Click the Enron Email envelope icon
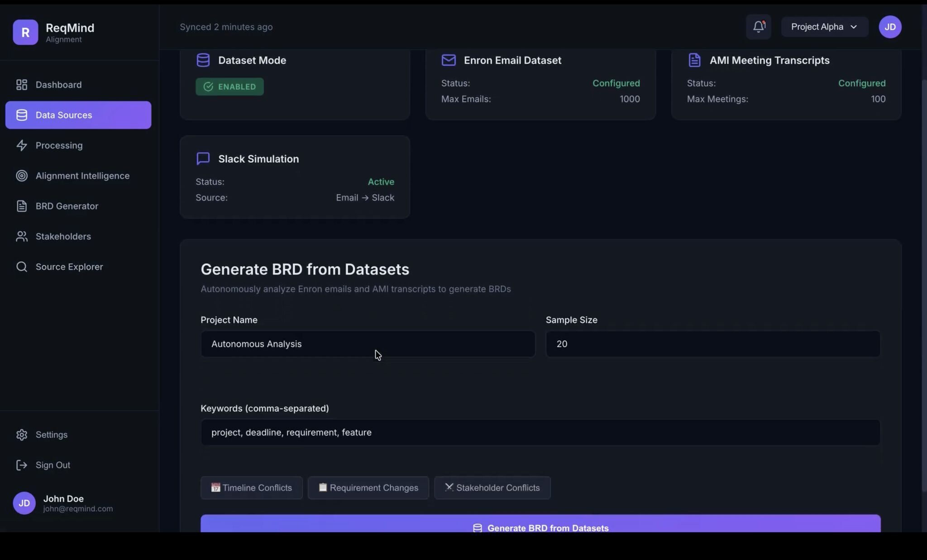927x560 pixels. point(449,60)
